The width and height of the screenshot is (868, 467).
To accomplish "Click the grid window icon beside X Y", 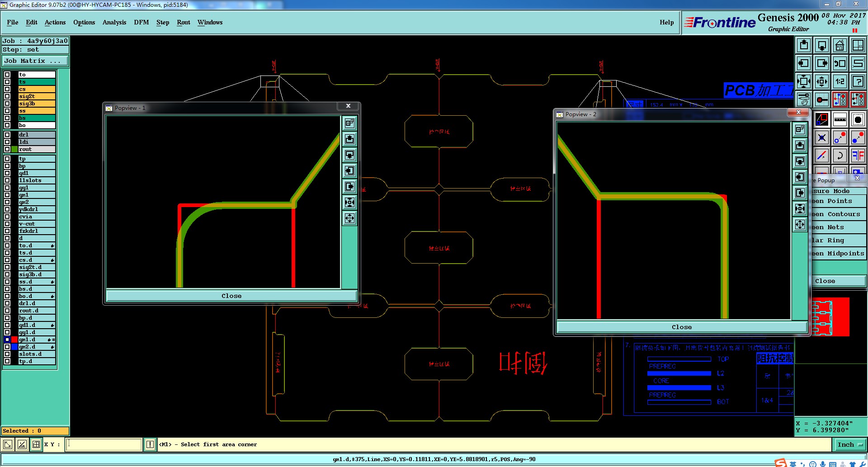I will tap(36, 444).
